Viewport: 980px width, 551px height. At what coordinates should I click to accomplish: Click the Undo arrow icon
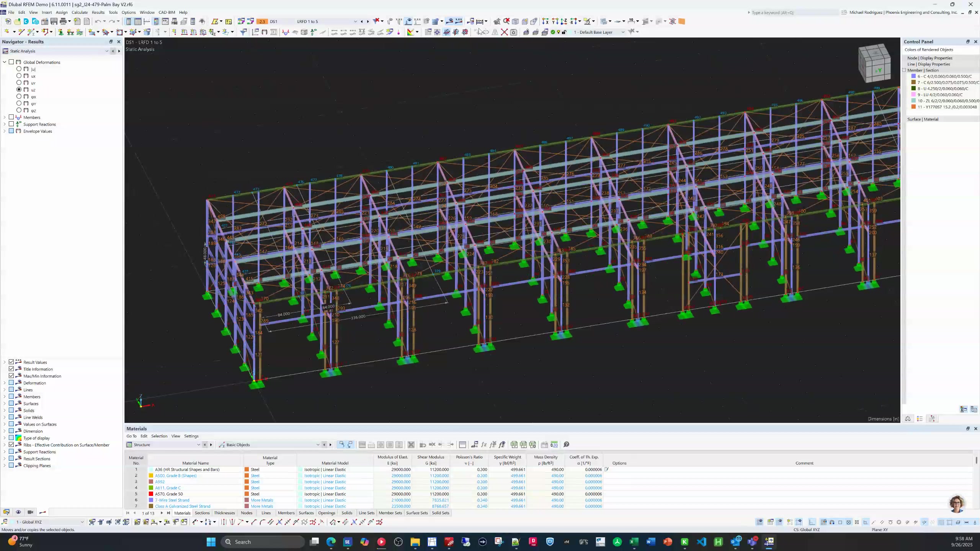coord(98,21)
